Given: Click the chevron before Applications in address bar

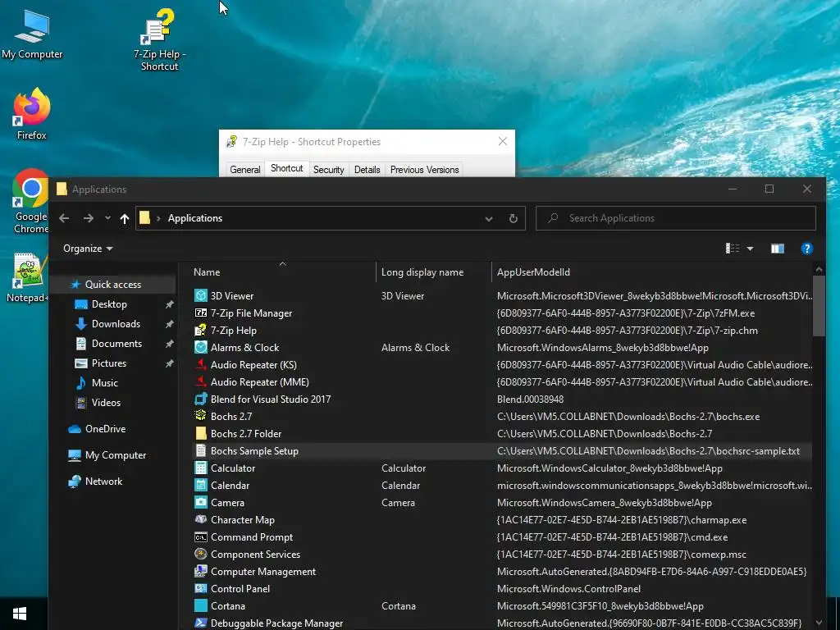Looking at the screenshot, I should coord(158,218).
